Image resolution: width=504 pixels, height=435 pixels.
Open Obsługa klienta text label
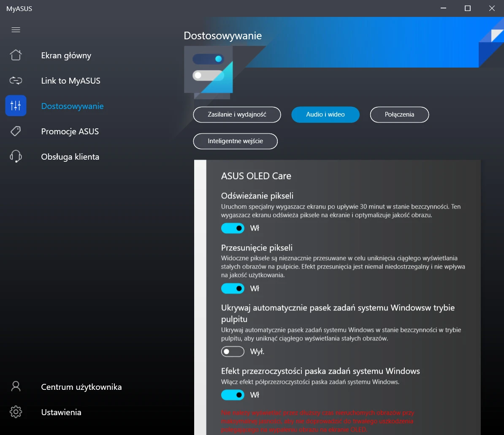[70, 157]
